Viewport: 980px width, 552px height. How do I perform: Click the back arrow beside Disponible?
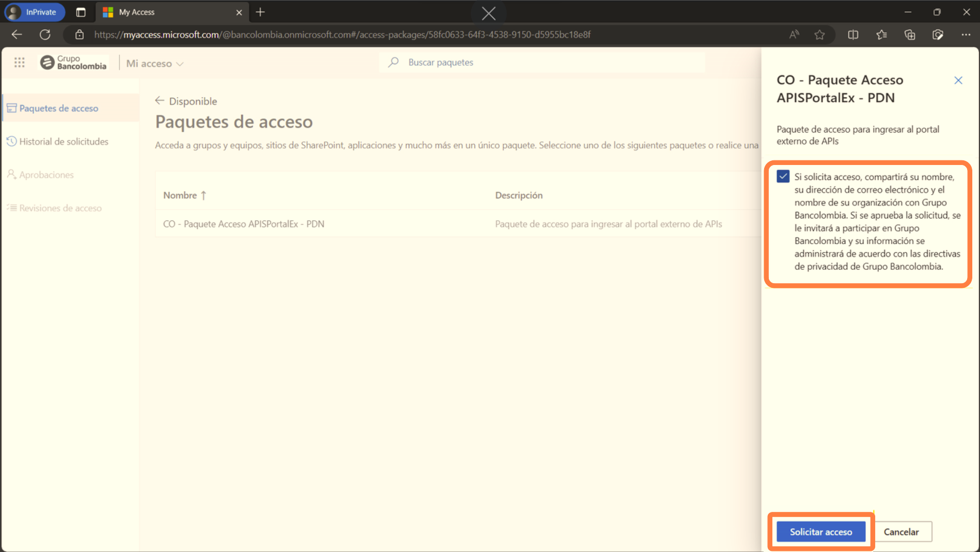click(x=160, y=101)
